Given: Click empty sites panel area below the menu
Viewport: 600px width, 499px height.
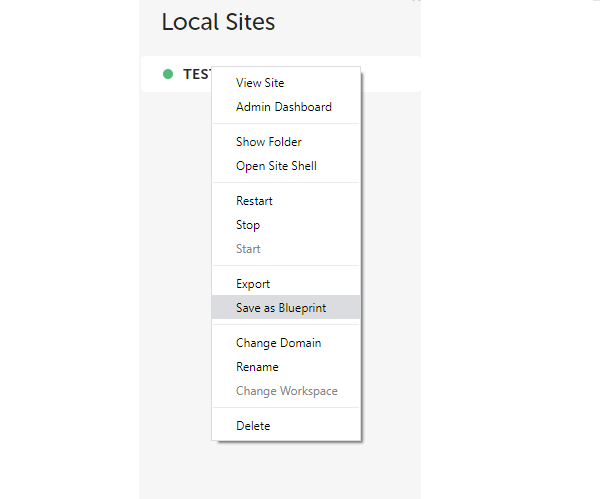Looking at the screenshot, I should [280, 470].
